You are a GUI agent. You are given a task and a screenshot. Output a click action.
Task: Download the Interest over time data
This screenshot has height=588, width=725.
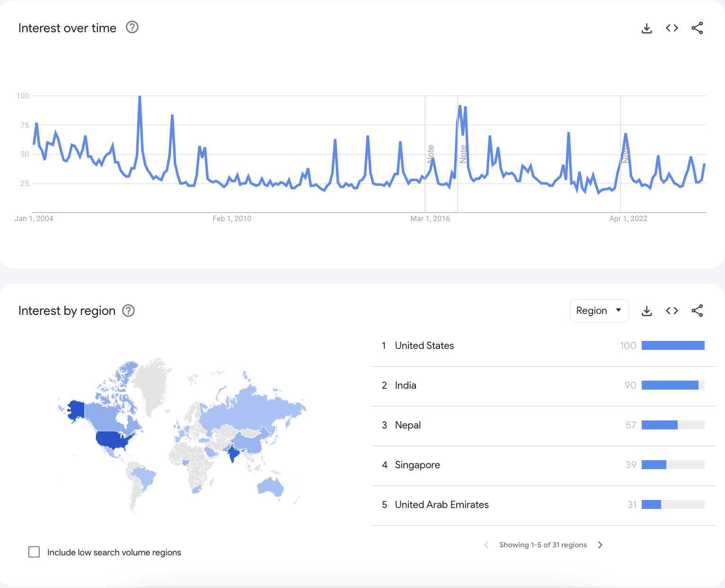click(x=646, y=28)
